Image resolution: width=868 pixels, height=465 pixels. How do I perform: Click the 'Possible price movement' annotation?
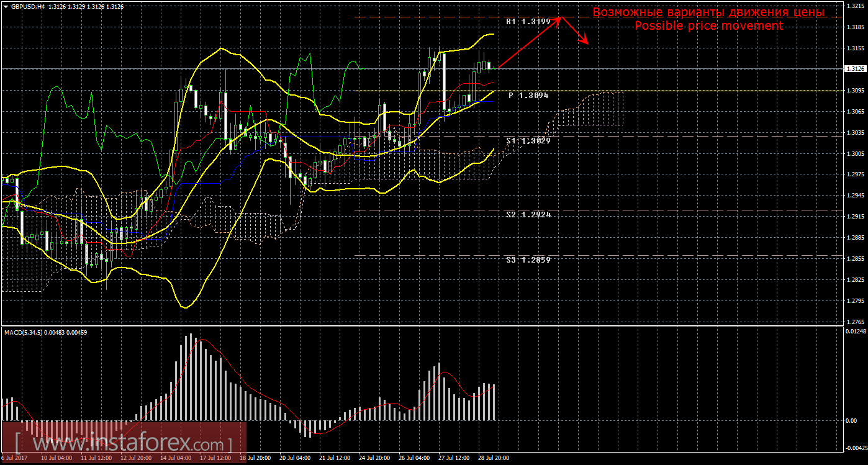(x=708, y=26)
